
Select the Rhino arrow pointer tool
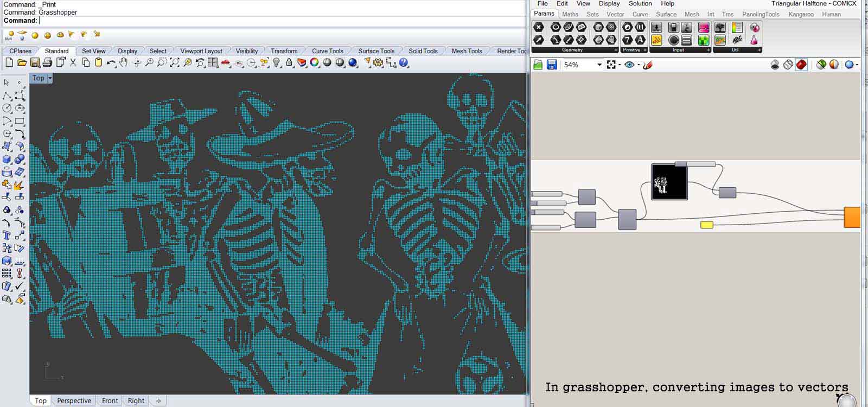point(7,82)
